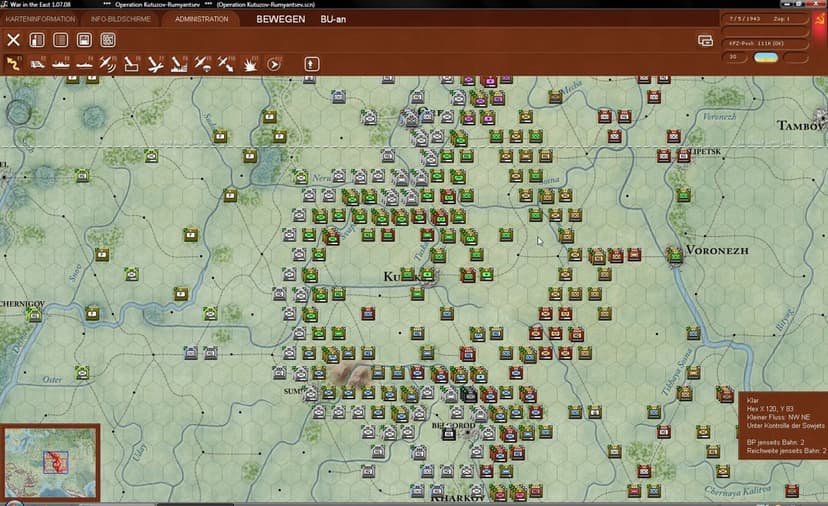Open the Karteninformation tab
The width and height of the screenshot is (828, 506).
pyautogui.click(x=41, y=19)
